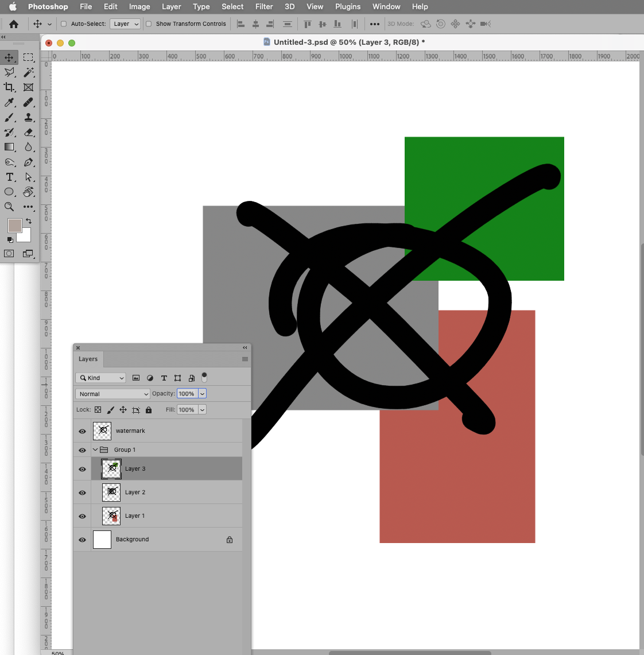Hide the watermark layer

[x=82, y=431]
